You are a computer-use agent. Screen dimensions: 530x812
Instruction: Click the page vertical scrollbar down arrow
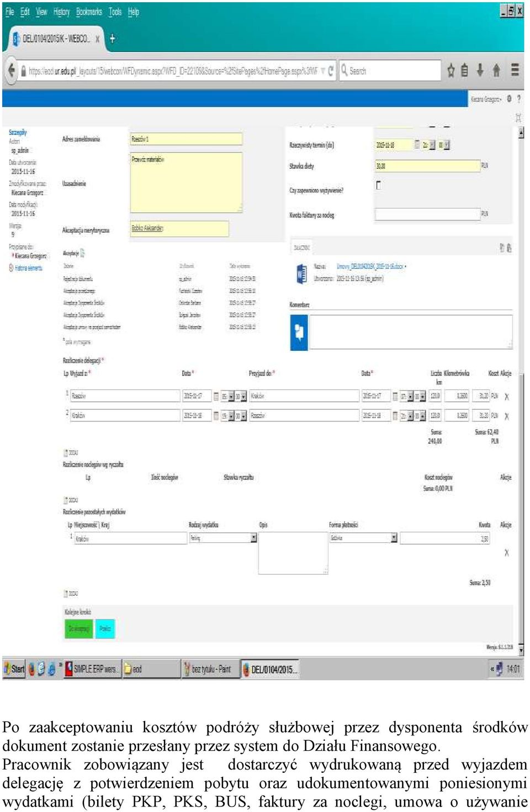(x=521, y=651)
